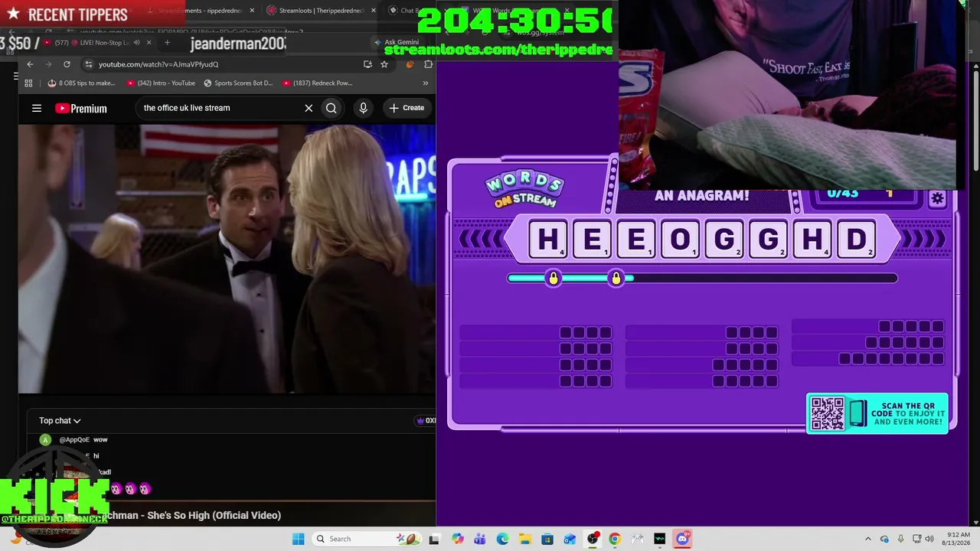Switch to the StreamElements browser tab
Viewport: 980px width, 551px height.
tap(201, 11)
